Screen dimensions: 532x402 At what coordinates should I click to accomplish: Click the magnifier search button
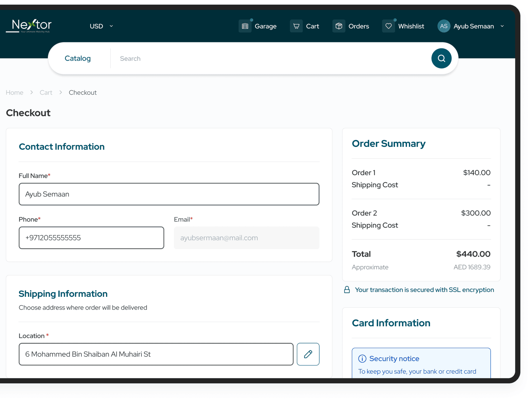click(441, 59)
